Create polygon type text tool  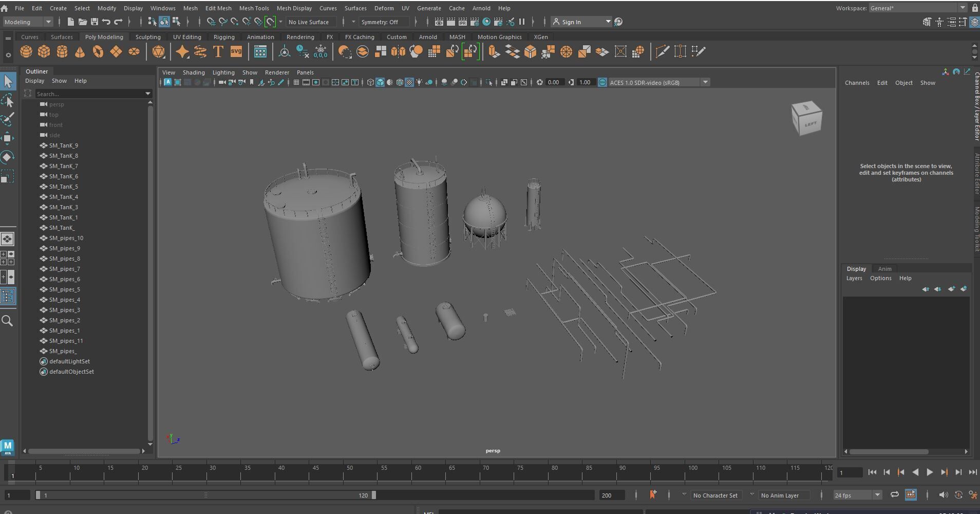pyautogui.click(x=218, y=51)
